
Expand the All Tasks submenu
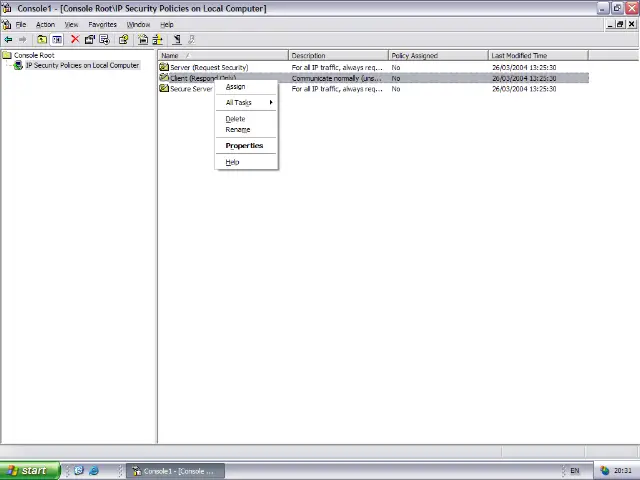click(246, 102)
